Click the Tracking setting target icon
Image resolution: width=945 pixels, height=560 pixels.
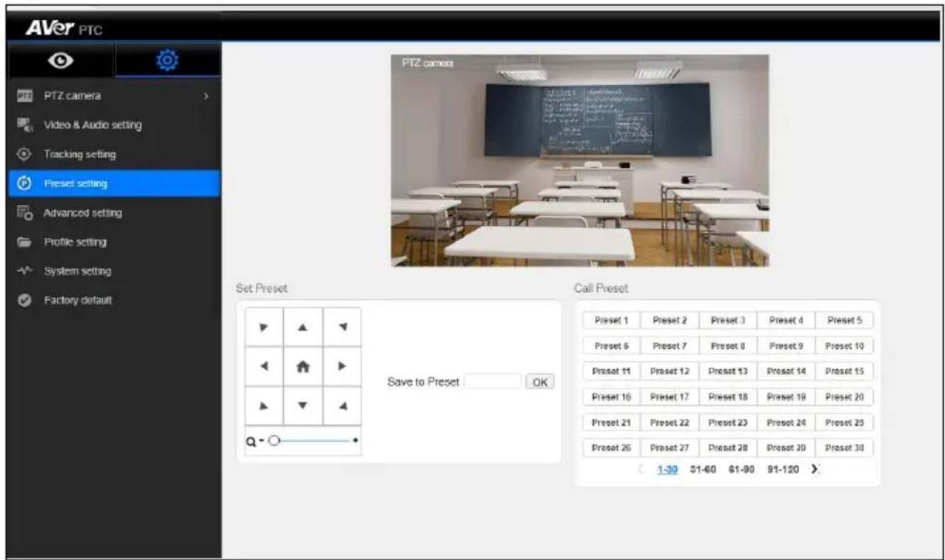pyautogui.click(x=24, y=154)
